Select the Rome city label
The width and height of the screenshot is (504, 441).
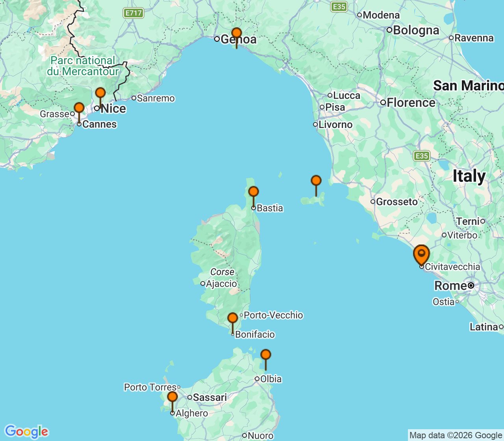450,286
